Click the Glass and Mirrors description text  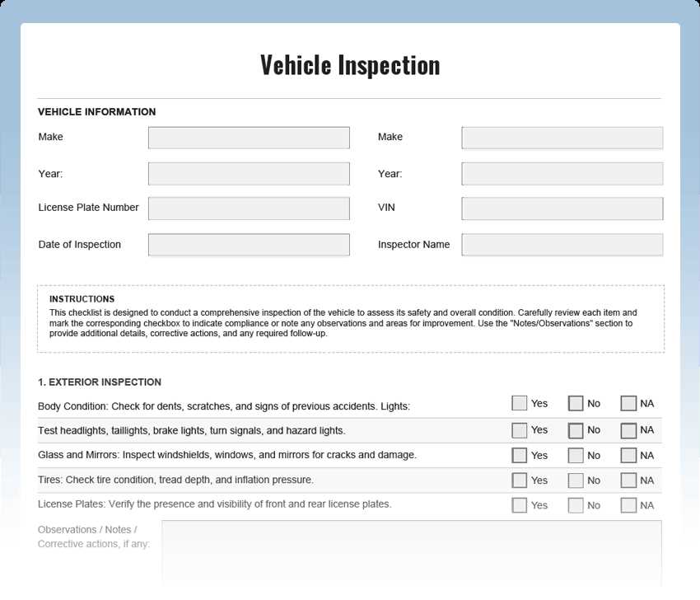(227, 455)
